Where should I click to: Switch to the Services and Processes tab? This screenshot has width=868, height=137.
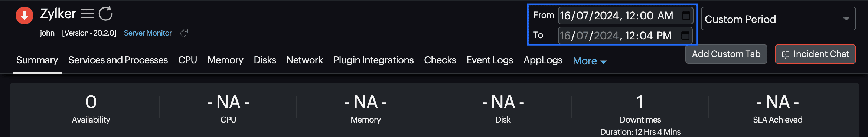118,60
